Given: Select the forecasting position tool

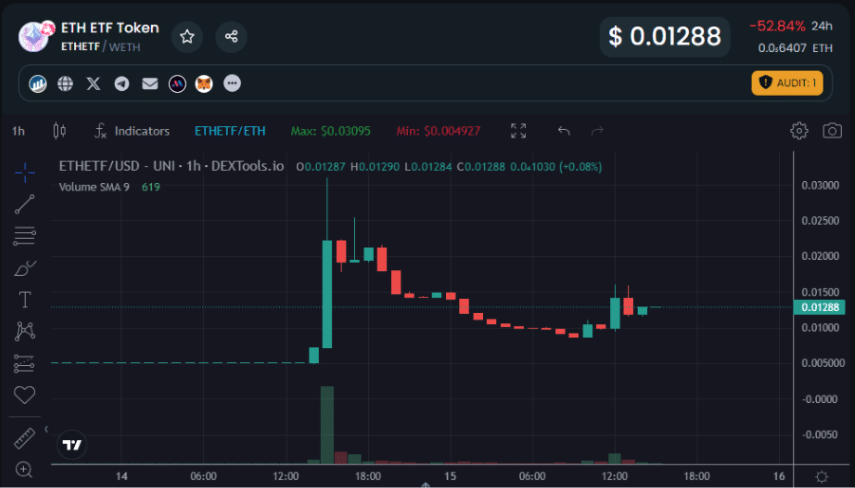Looking at the screenshot, I should click(25, 363).
